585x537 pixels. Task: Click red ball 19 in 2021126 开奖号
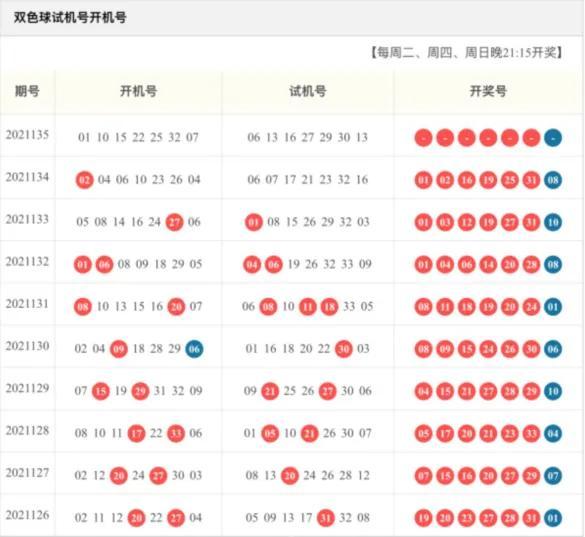click(x=423, y=518)
